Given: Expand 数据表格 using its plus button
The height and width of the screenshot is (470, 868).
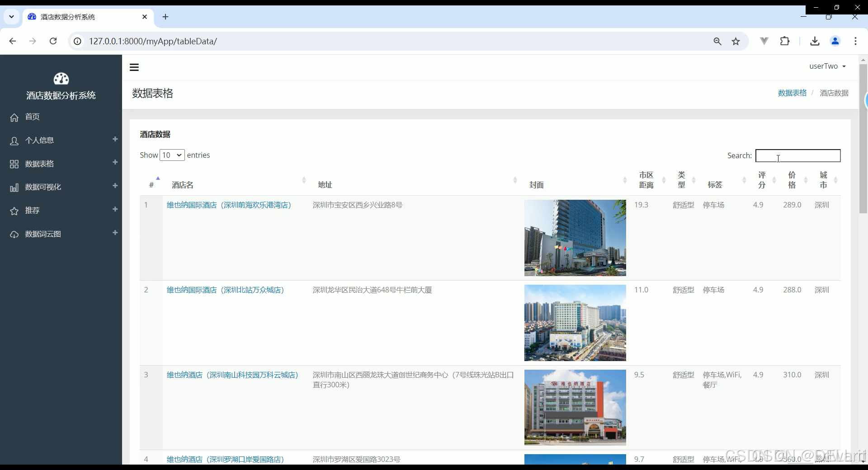Looking at the screenshot, I should 115,162.
